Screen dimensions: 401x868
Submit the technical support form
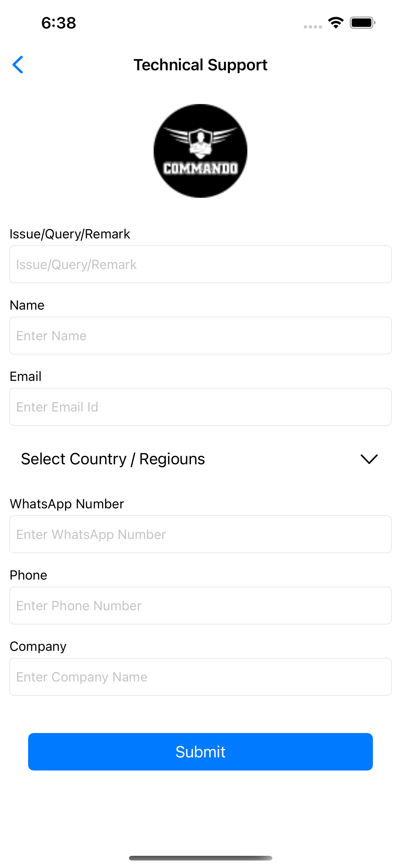click(x=200, y=752)
